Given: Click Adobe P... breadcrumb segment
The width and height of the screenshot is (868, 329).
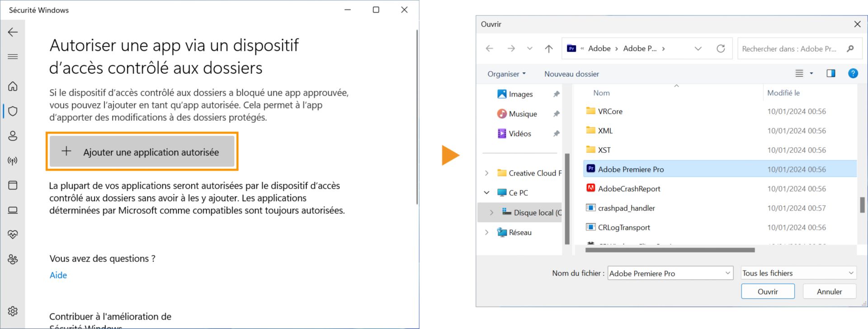Looking at the screenshot, I should pyautogui.click(x=640, y=48).
